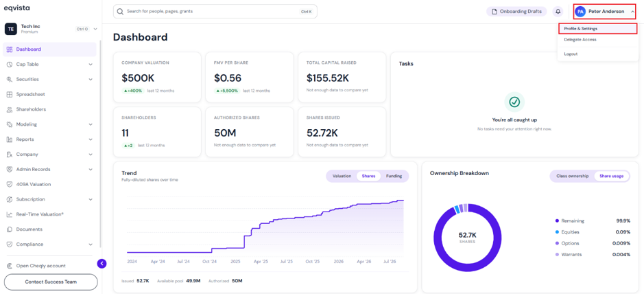Click the Subscription sidebar icon
The image size is (644, 294).
pos(10,199)
